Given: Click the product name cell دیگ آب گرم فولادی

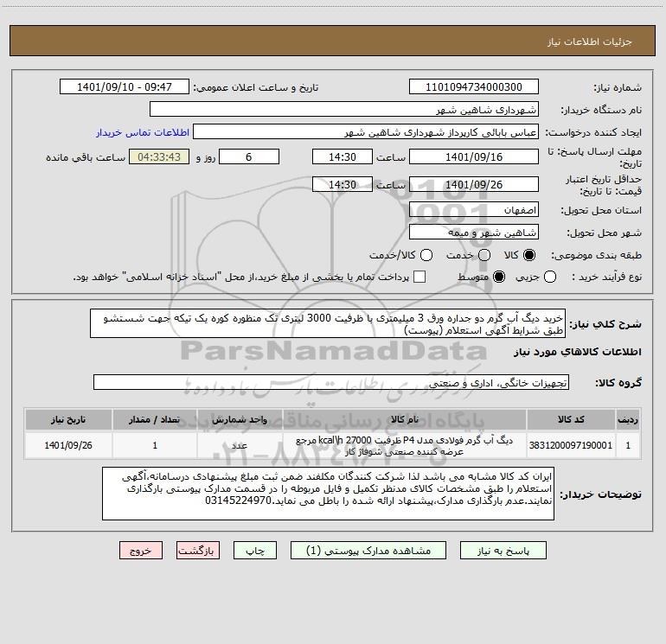Looking at the screenshot, I should [x=405, y=445].
